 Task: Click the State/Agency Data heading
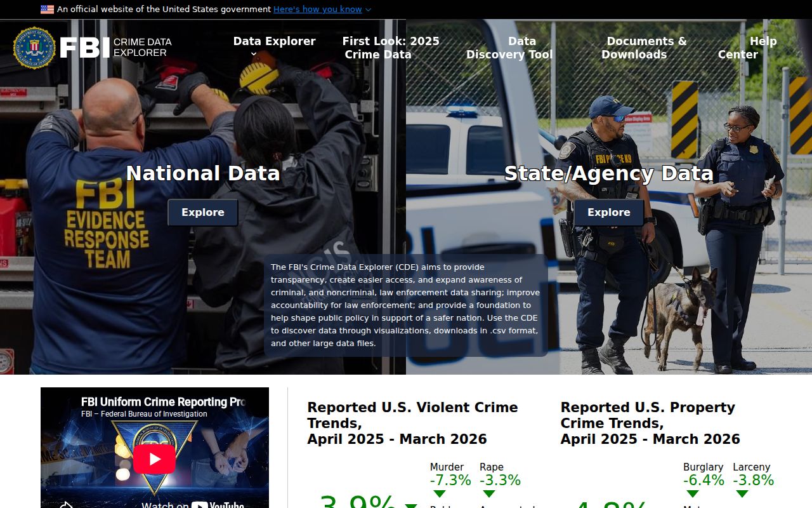(609, 173)
